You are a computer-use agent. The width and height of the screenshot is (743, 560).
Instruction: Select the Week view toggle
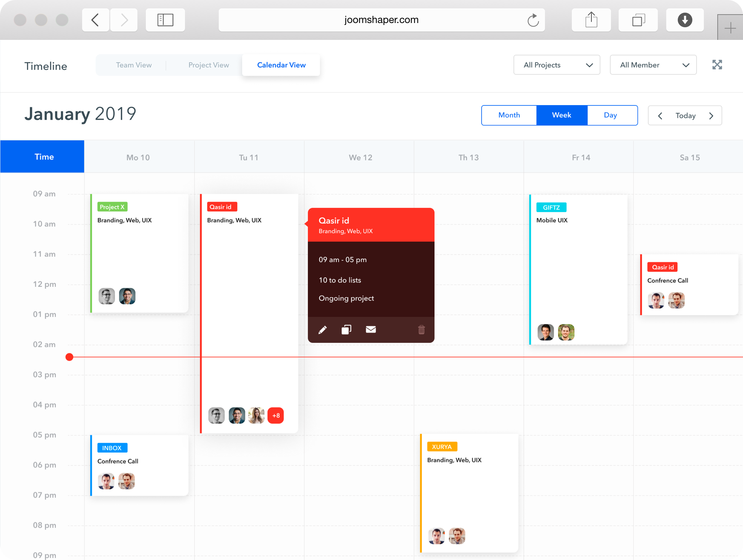[x=561, y=115]
